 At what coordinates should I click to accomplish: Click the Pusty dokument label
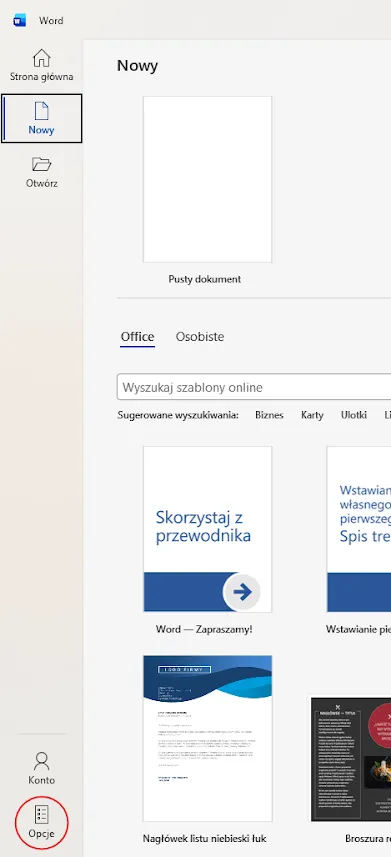(x=205, y=279)
